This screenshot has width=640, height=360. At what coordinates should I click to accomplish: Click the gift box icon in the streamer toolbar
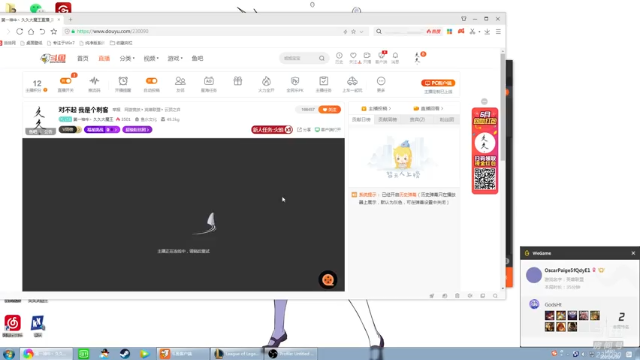(x=238, y=81)
